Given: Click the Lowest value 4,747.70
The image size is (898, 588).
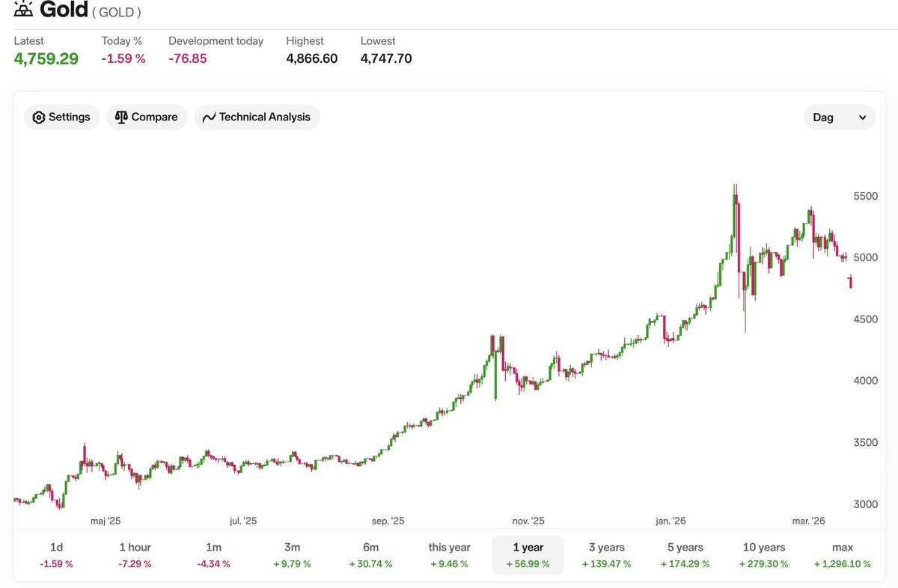Looking at the screenshot, I should (386, 59).
